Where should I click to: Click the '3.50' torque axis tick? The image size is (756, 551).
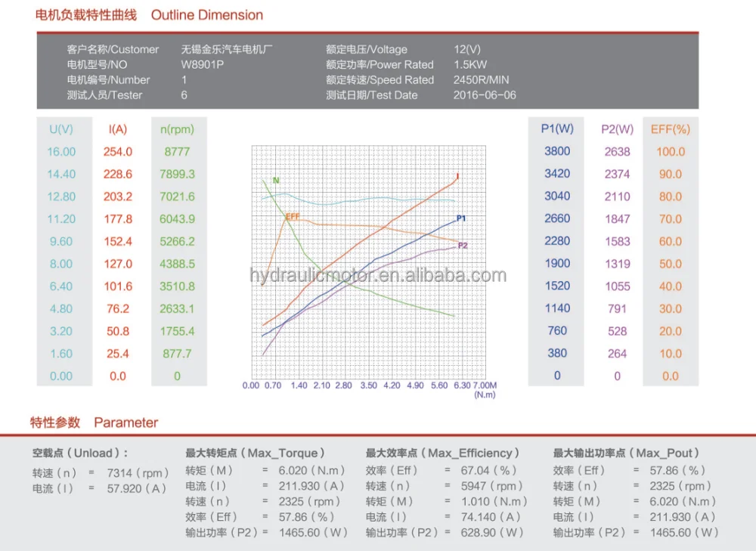pos(369,385)
